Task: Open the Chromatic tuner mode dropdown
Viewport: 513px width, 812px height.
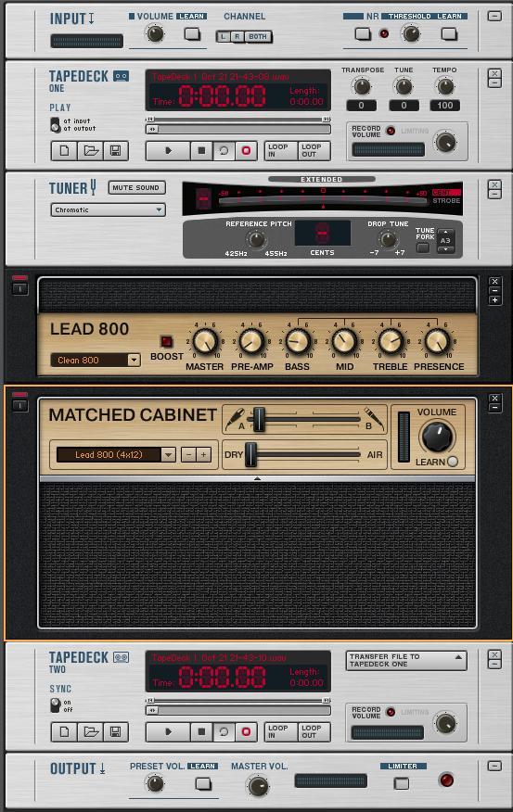Action: (x=109, y=209)
